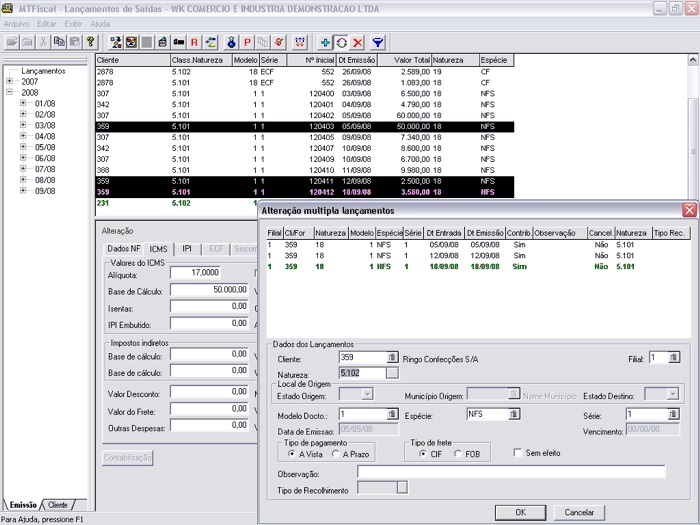Select the A Prazo payment option
The width and height of the screenshot is (700, 525).
pyautogui.click(x=335, y=454)
